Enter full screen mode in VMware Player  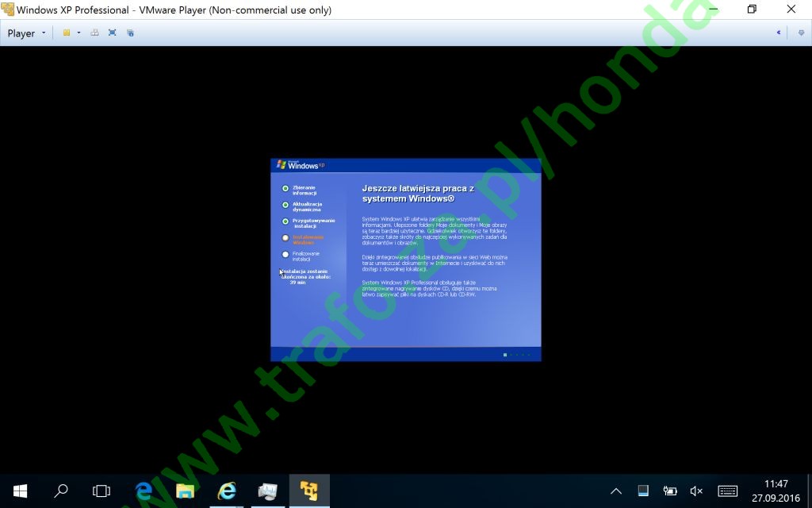pyautogui.click(x=113, y=33)
